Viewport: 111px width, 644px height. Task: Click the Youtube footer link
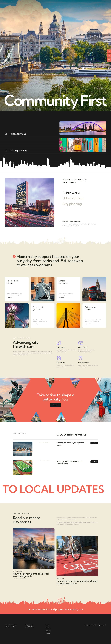coord(48,633)
